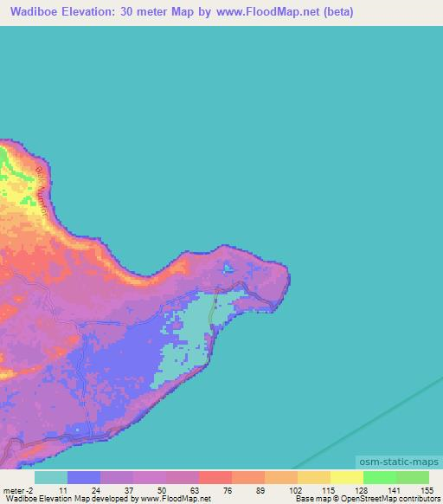Pick the purple legend swatch between 24 and 37
Viewport: 443px width, 504px height.
[117, 477]
